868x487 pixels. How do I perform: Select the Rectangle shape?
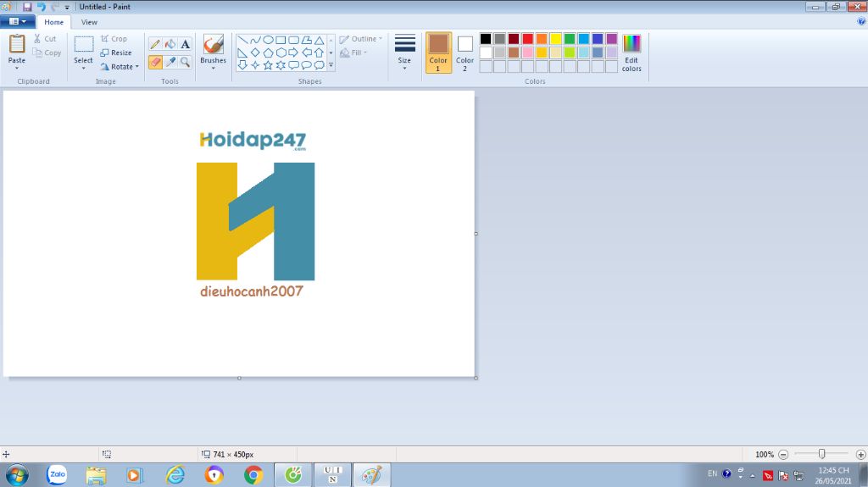281,41
